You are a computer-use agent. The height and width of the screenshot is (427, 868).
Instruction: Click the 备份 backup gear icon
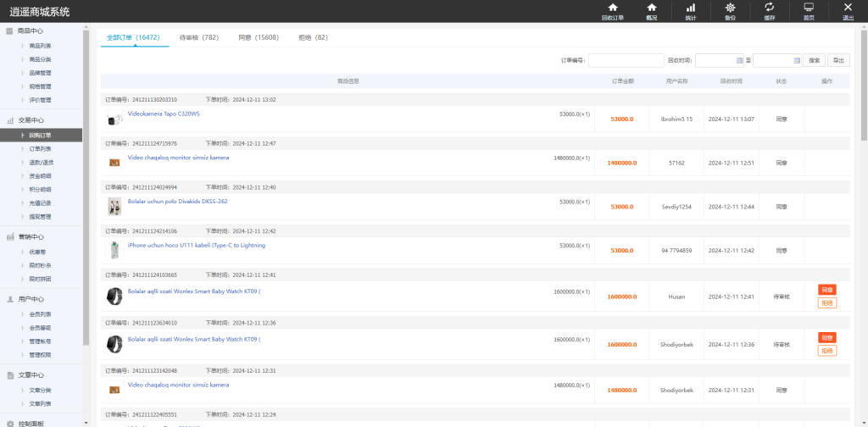(x=730, y=8)
